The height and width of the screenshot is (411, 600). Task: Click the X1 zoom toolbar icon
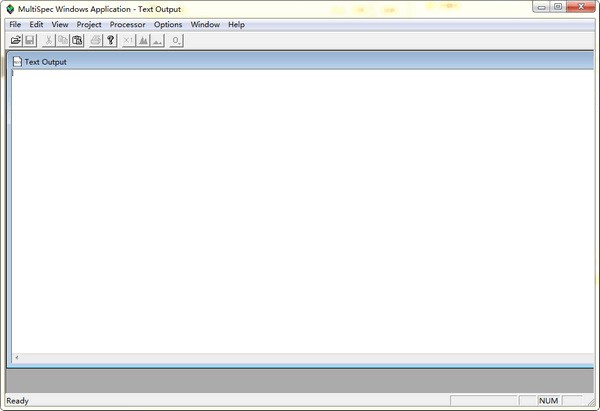coord(129,41)
